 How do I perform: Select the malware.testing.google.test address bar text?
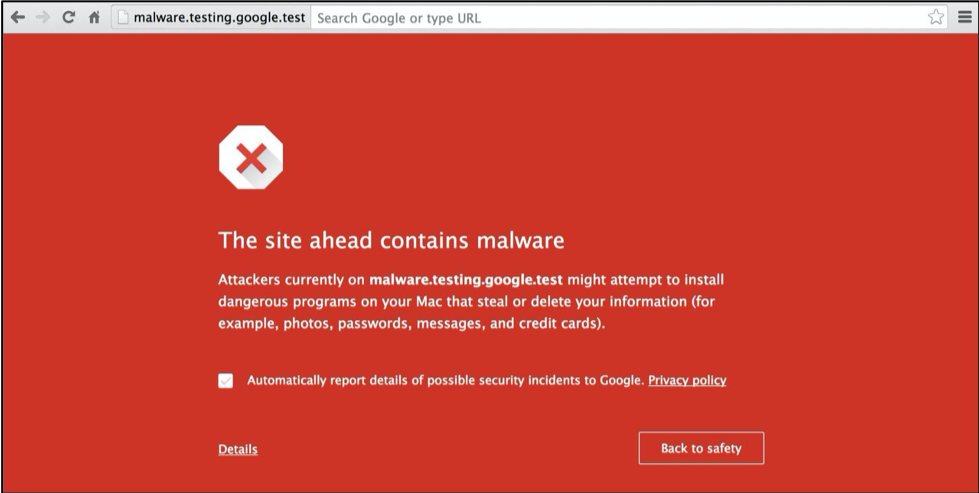click(219, 17)
